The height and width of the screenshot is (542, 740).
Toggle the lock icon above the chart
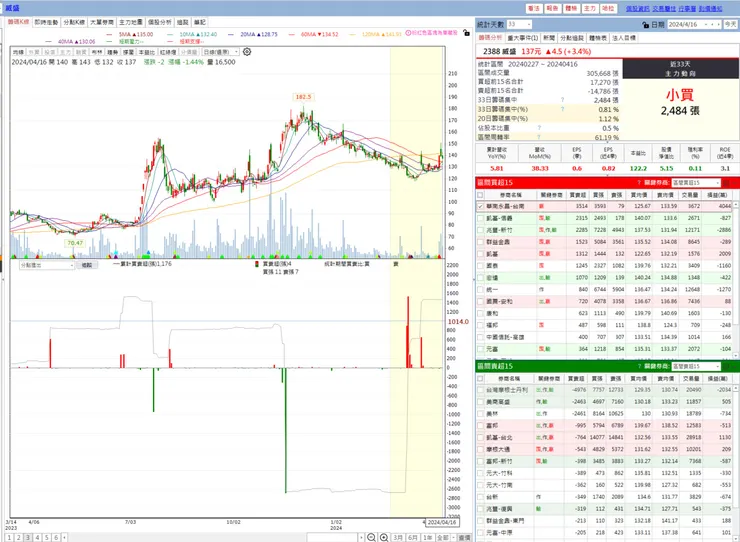click(466, 33)
